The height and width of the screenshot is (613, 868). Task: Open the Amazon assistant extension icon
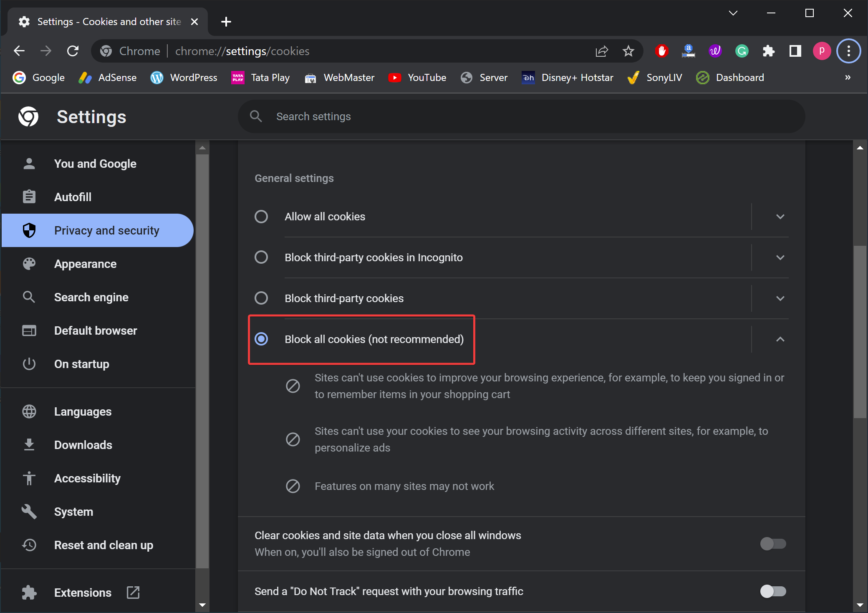688,51
